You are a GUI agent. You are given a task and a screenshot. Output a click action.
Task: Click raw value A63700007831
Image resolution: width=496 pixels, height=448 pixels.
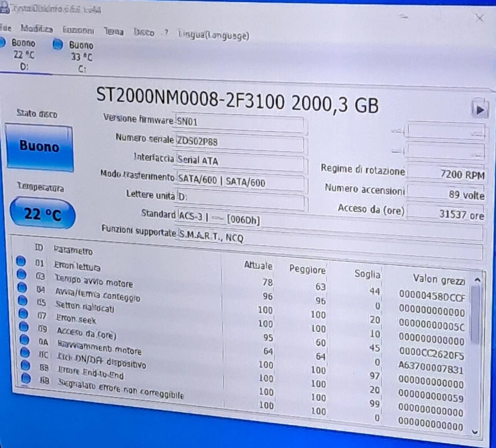[x=430, y=368]
